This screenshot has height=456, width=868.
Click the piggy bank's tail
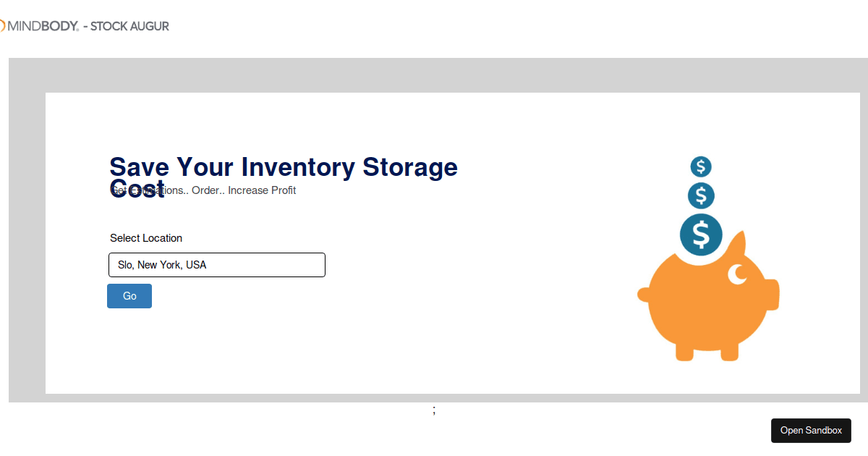coord(642,294)
